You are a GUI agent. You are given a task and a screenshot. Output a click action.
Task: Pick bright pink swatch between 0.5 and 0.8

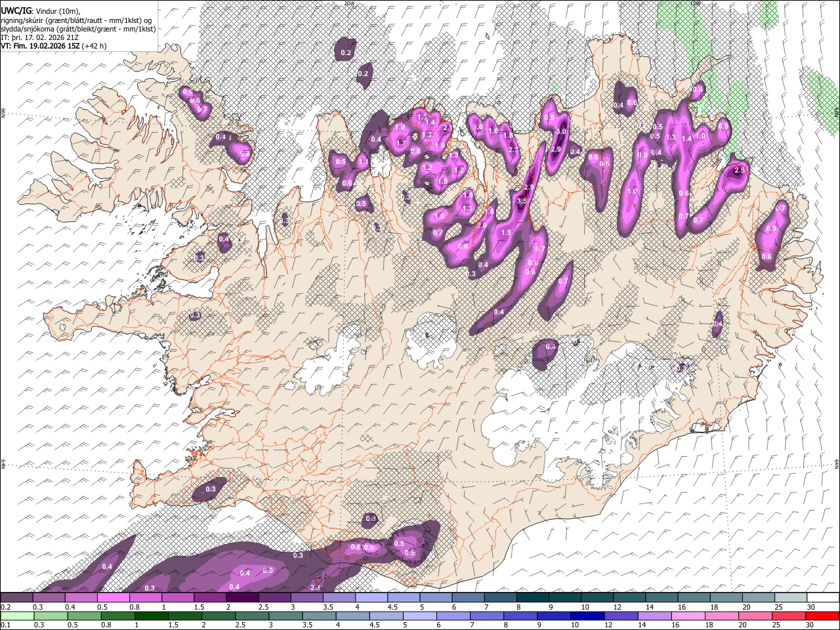point(113,598)
